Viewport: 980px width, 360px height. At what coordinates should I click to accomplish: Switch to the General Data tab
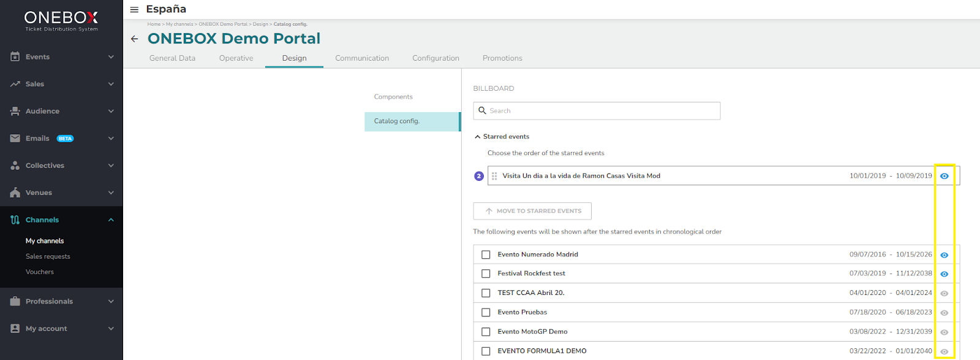pyautogui.click(x=172, y=58)
